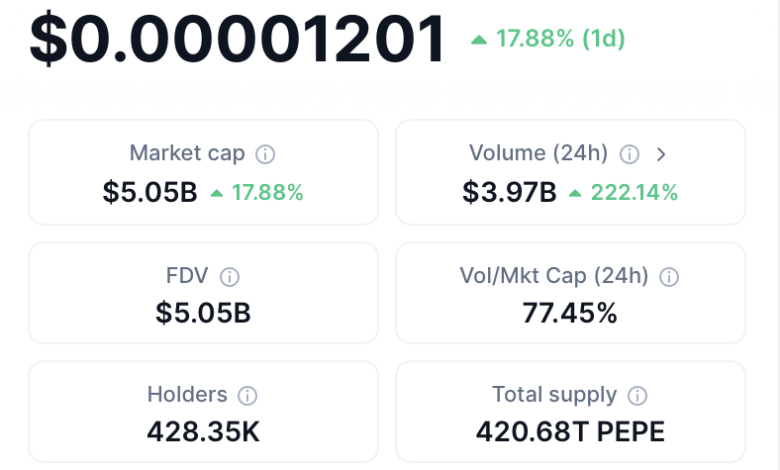Click the 420.68T PEPE supply value
Viewport: 780px width, 470px height.
(570, 431)
